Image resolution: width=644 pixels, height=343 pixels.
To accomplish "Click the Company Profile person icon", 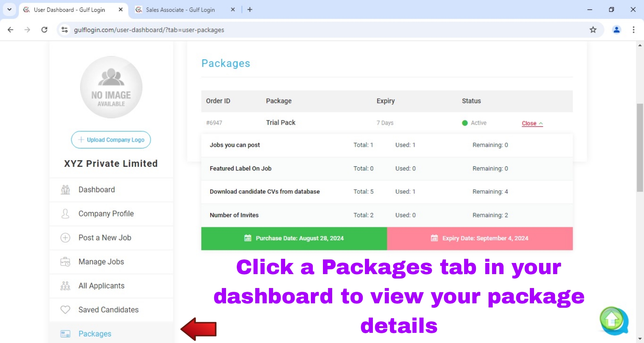I will click(x=65, y=214).
